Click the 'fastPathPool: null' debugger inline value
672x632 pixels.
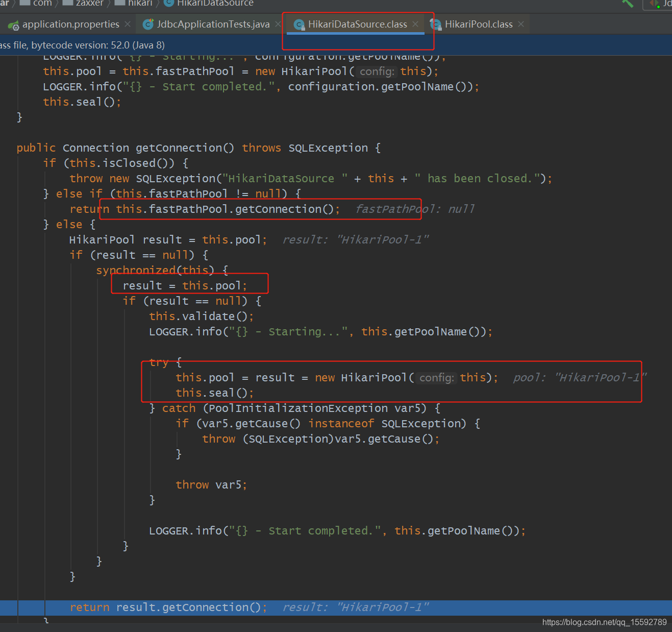coord(415,209)
